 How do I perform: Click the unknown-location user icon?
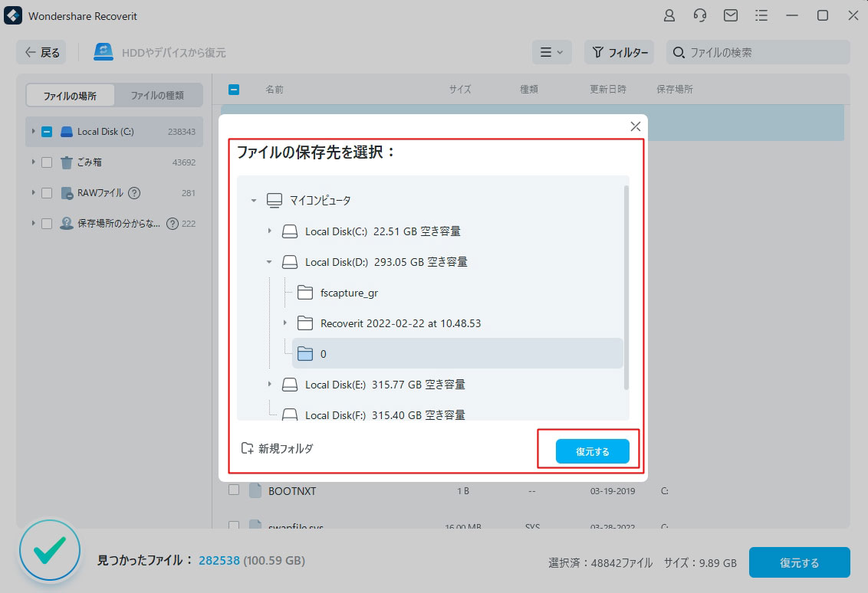point(67,224)
